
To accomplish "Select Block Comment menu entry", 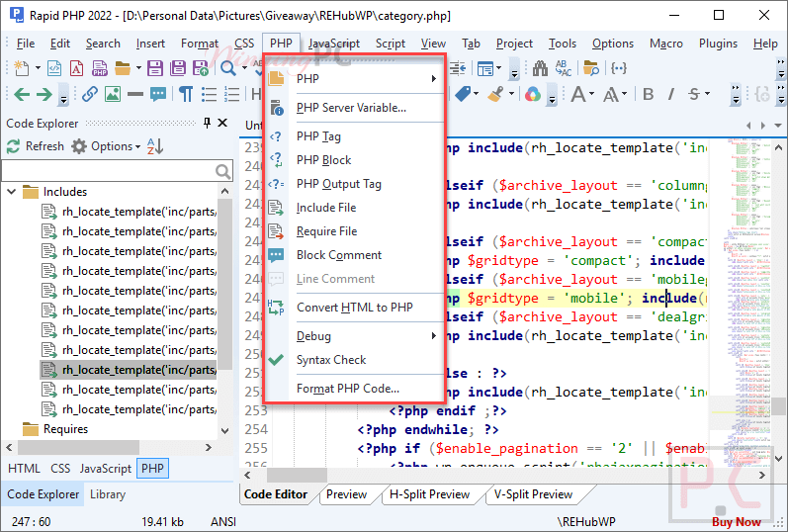I will 354,255.
